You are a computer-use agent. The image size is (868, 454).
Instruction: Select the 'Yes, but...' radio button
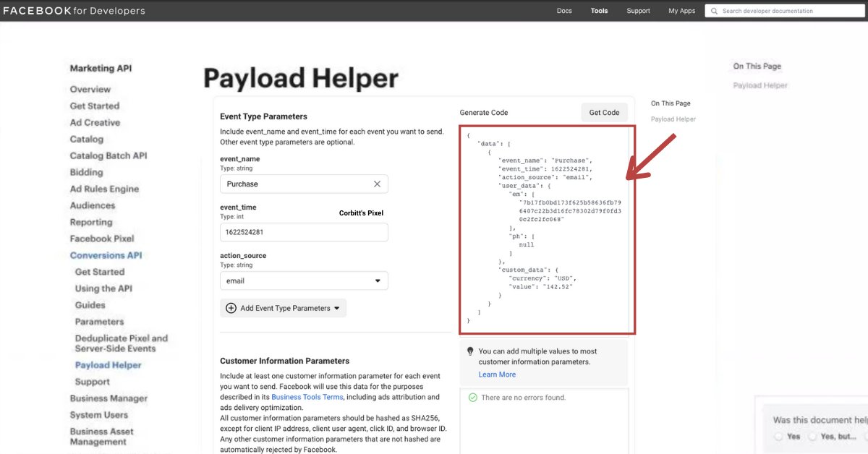(812, 437)
